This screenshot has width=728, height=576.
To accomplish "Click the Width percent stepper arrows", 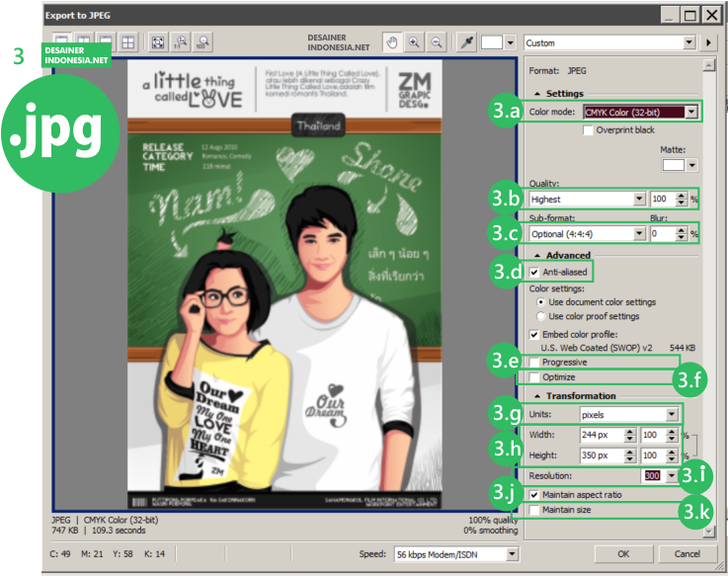I will (x=672, y=435).
